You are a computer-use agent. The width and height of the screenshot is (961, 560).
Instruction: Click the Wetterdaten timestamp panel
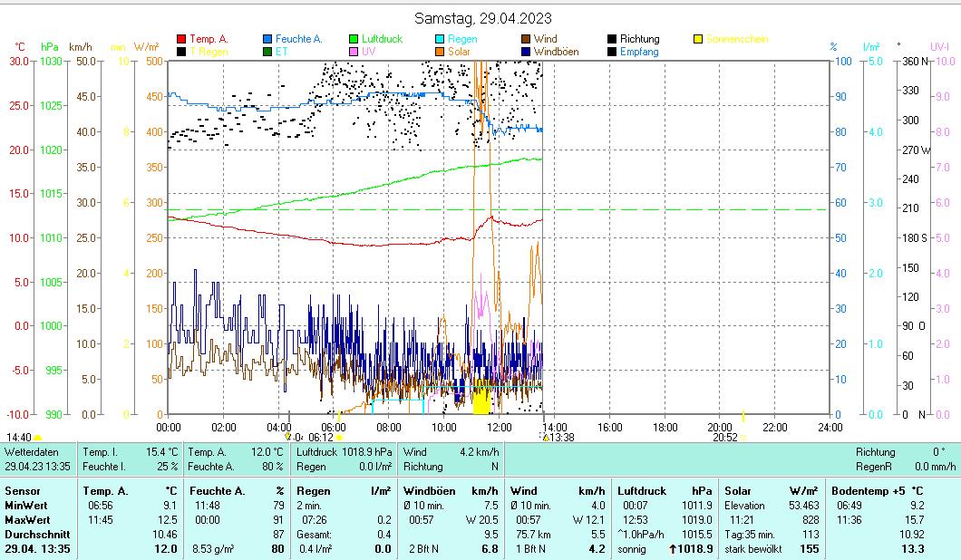(38, 459)
